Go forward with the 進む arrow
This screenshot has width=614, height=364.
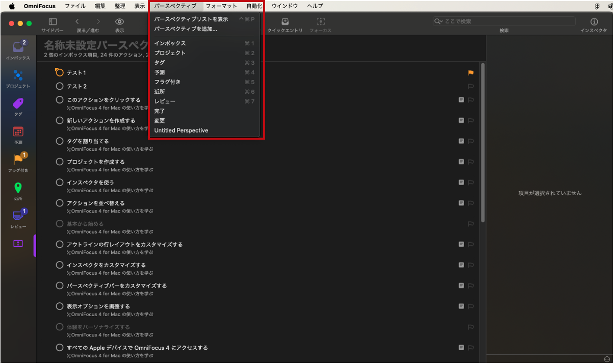98,22
